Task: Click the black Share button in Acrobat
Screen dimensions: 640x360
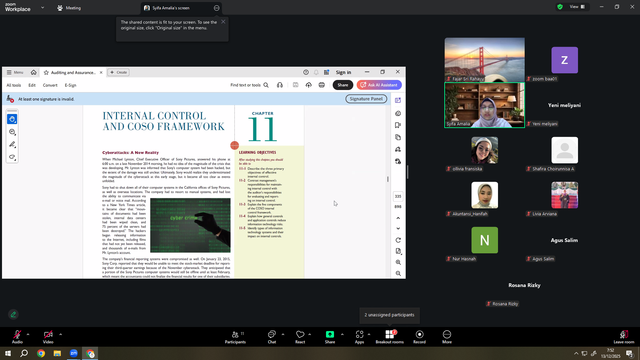Action: pos(343,85)
